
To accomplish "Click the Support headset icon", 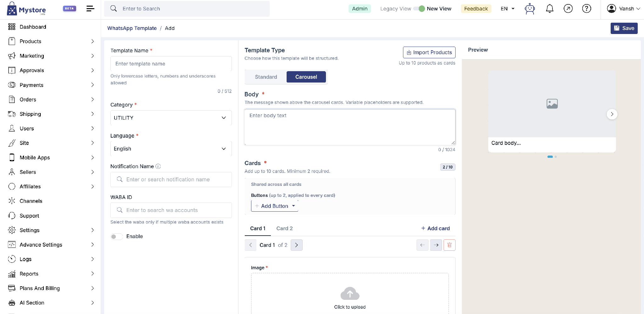I will (x=12, y=215).
